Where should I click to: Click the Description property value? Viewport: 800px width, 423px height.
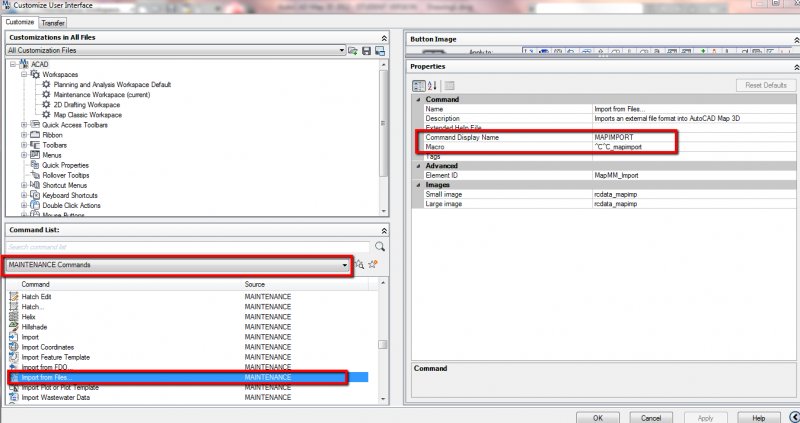(x=667, y=118)
